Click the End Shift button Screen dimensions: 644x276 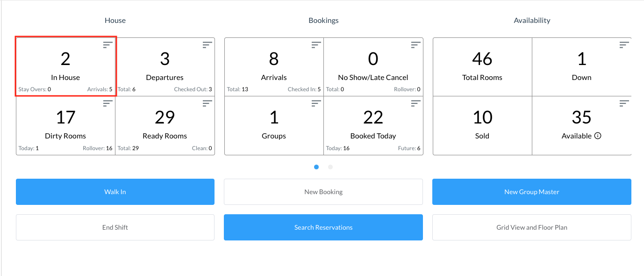pos(115,227)
